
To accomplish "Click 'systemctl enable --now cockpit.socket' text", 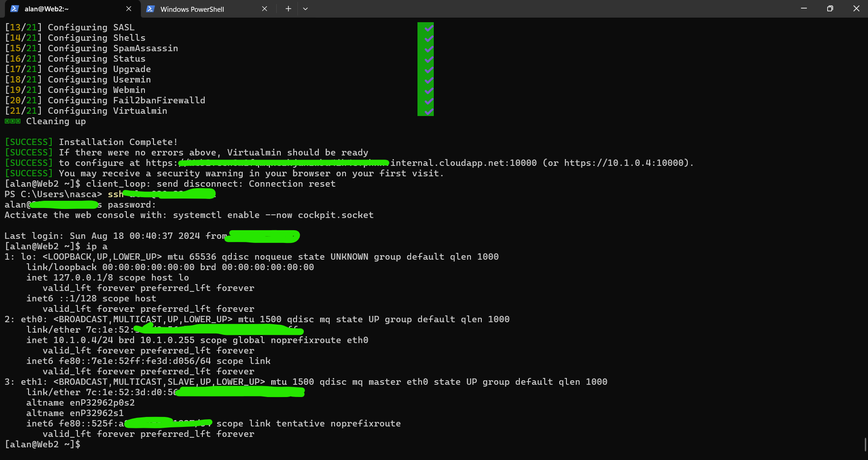I will [273, 215].
